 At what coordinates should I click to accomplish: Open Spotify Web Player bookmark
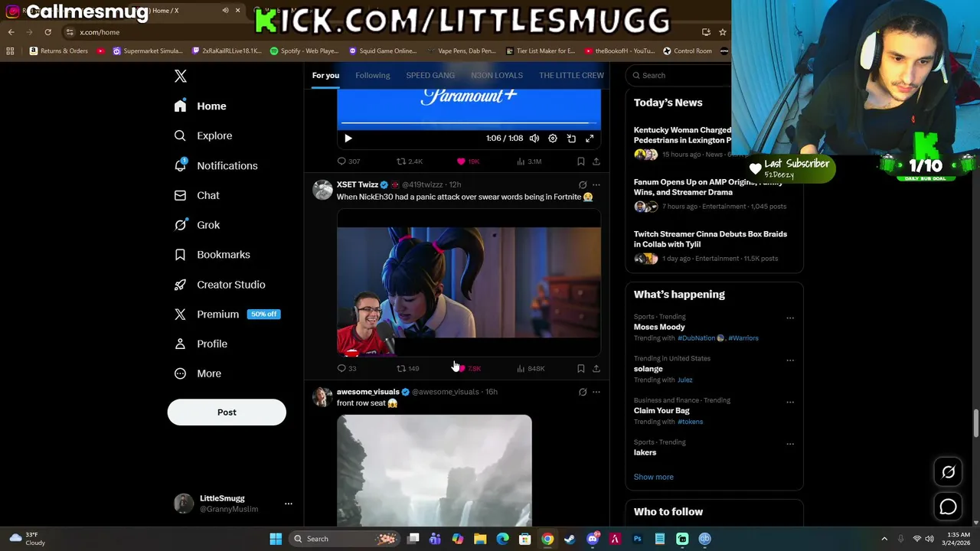click(305, 51)
